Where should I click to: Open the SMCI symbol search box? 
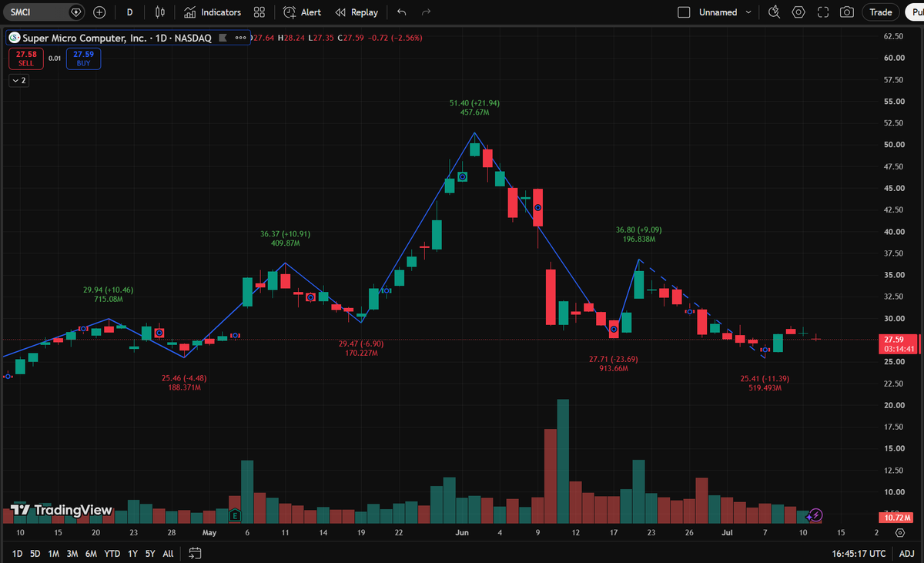point(42,12)
